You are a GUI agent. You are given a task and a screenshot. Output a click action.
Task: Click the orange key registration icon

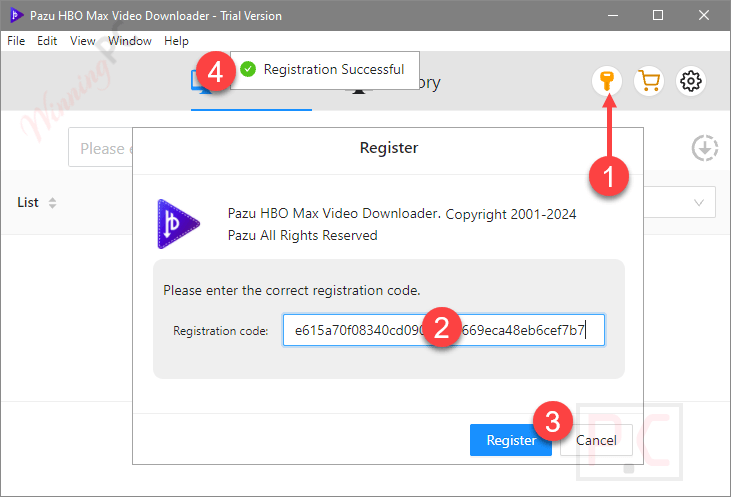[x=607, y=81]
